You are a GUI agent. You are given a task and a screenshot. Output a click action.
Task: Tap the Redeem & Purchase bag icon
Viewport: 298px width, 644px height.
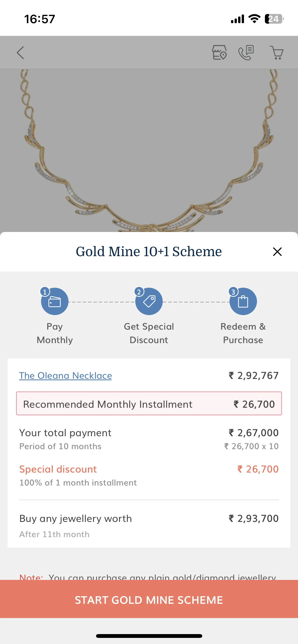pos(243,301)
